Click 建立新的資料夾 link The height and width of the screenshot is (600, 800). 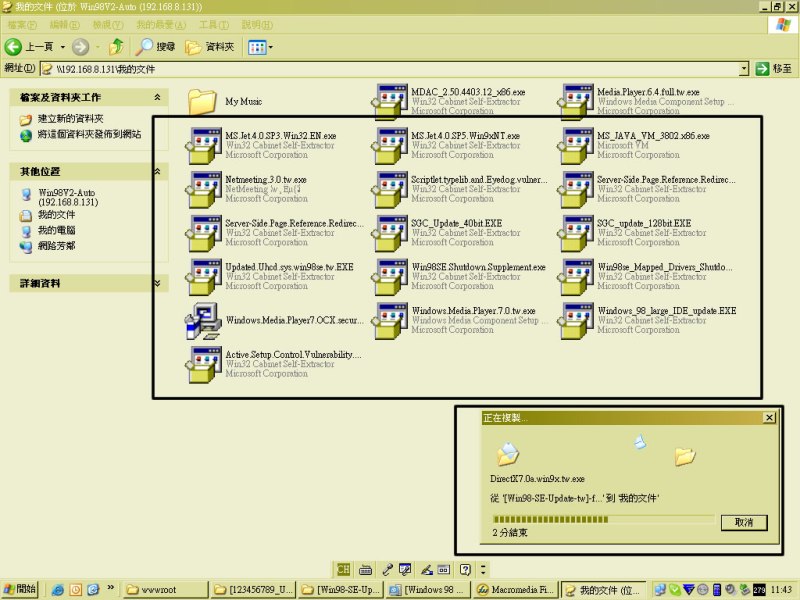pyautogui.click(x=70, y=119)
